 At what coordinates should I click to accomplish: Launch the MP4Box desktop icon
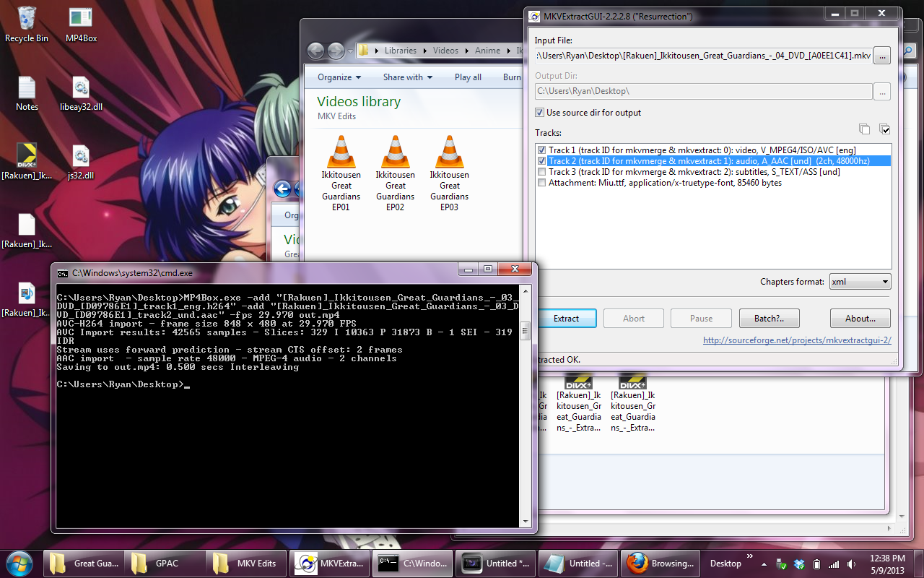coord(81,25)
